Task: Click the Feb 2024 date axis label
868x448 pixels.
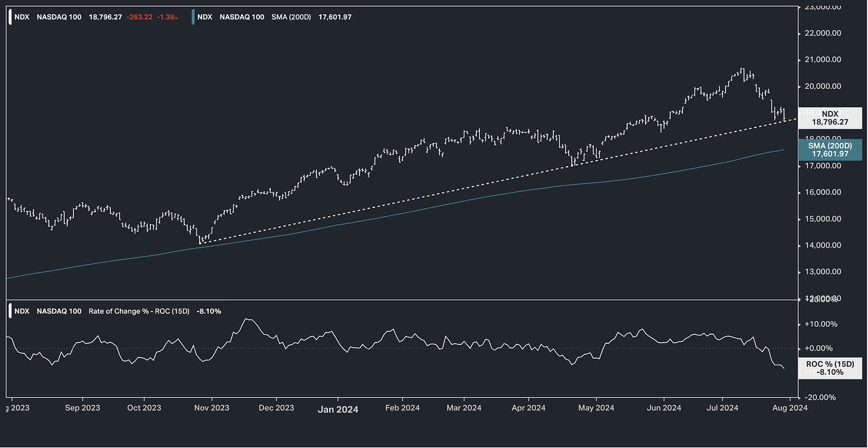Action: click(x=402, y=408)
